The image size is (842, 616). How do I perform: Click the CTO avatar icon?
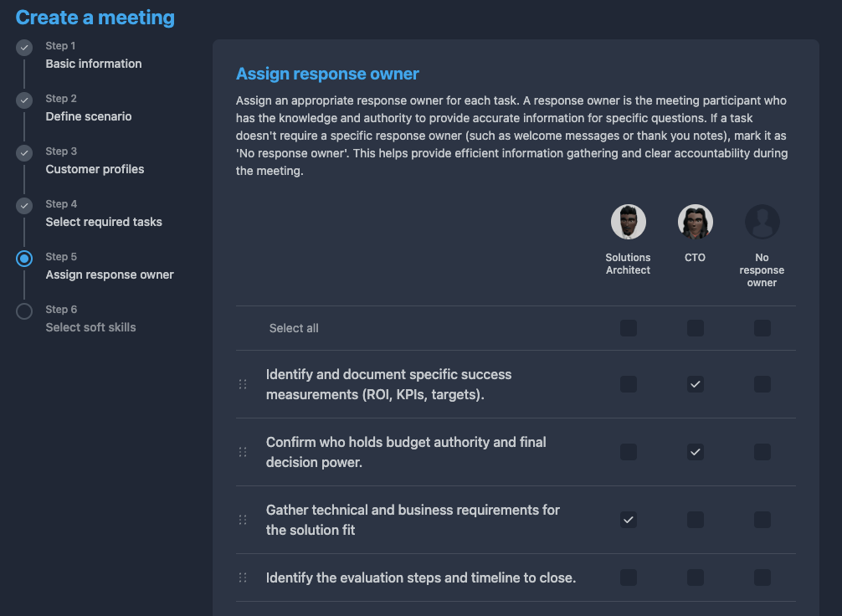click(695, 222)
